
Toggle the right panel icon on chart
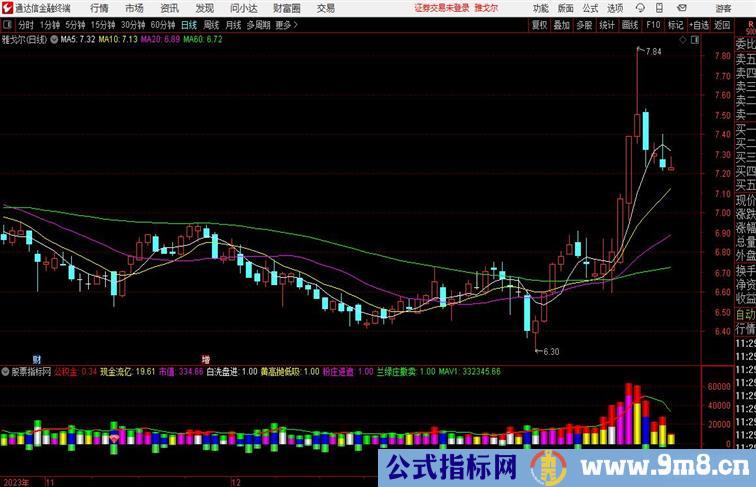click(x=697, y=41)
